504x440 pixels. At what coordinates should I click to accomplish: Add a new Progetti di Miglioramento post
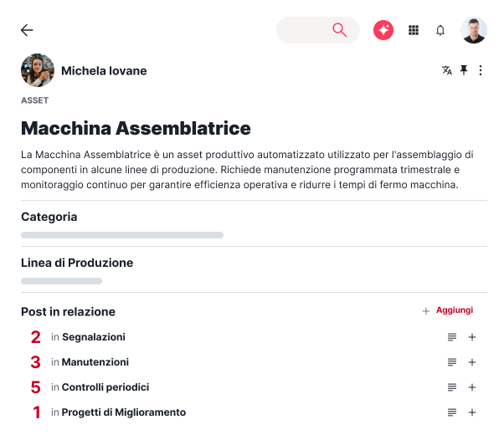(x=472, y=412)
